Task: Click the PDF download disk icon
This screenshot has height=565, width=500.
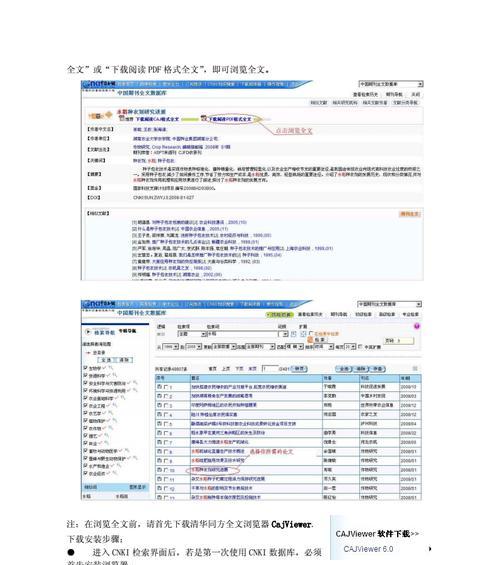Action: click(x=204, y=118)
